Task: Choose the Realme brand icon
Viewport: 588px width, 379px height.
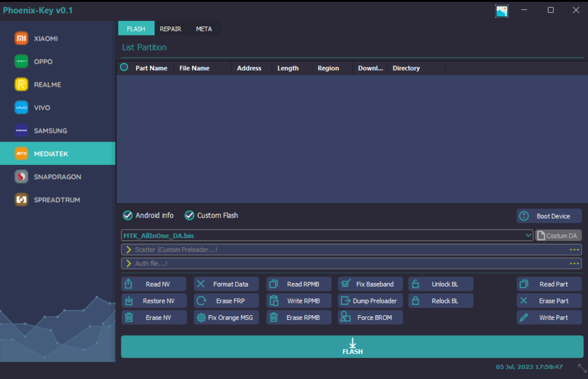Action: [21, 85]
